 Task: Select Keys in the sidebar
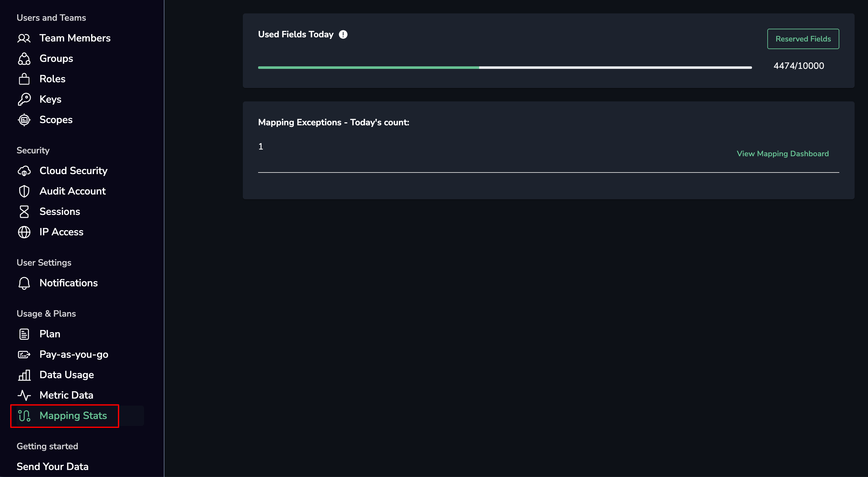click(50, 99)
